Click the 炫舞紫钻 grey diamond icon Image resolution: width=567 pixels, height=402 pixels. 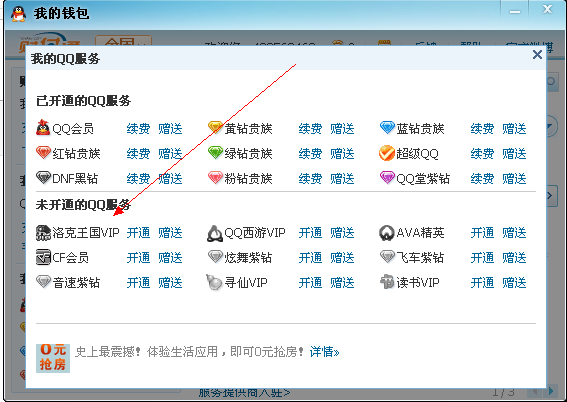point(215,257)
